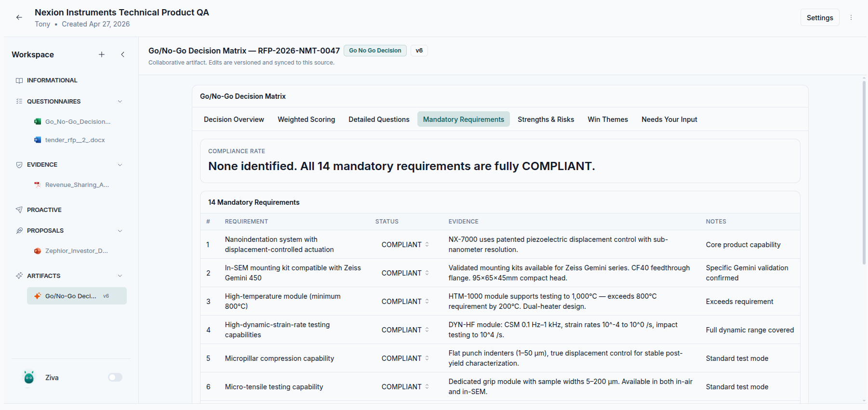Viewport: 868px width, 410px height.
Task: Click the Proactive paper plane icon
Action: click(x=19, y=210)
